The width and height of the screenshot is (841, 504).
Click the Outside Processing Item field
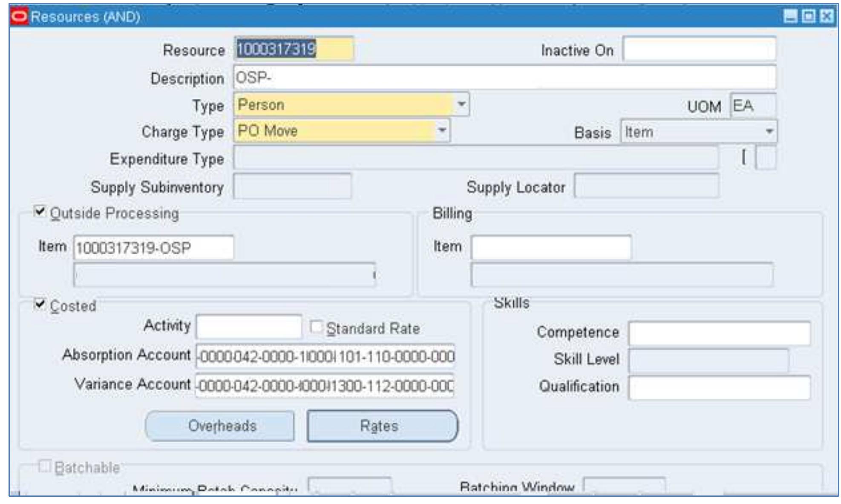(153, 248)
